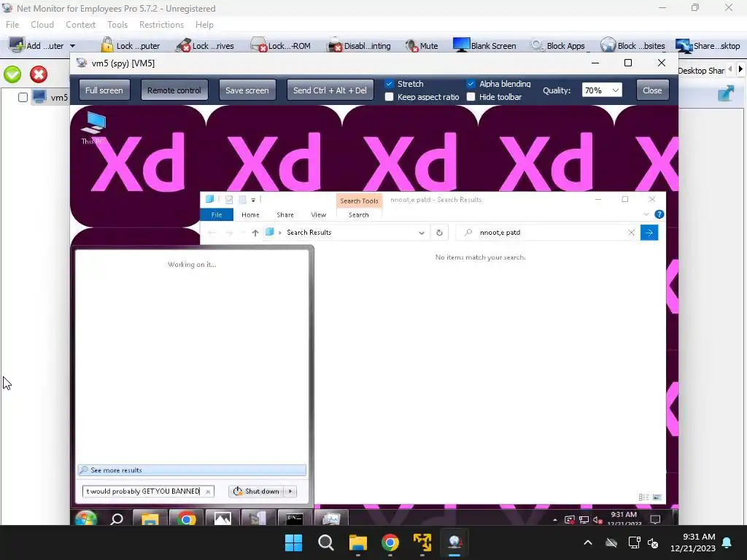Open the Windows 11 Start button
Image resolution: width=747 pixels, height=560 pixels.
(x=293, y=542)
